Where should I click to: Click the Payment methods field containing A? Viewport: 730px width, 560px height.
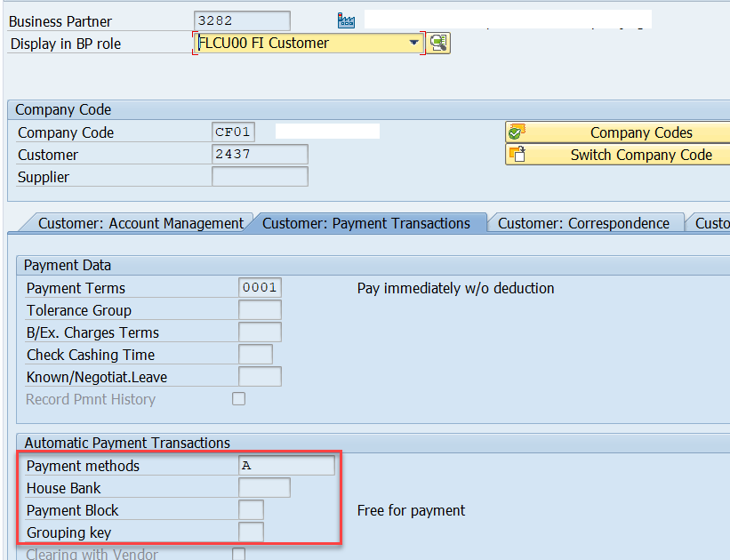click(285, 465)
